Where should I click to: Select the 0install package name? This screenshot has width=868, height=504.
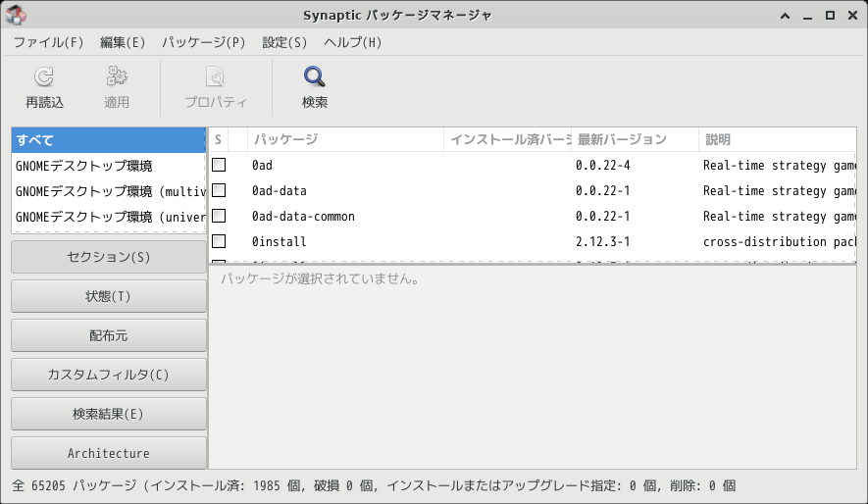[279, 241]
